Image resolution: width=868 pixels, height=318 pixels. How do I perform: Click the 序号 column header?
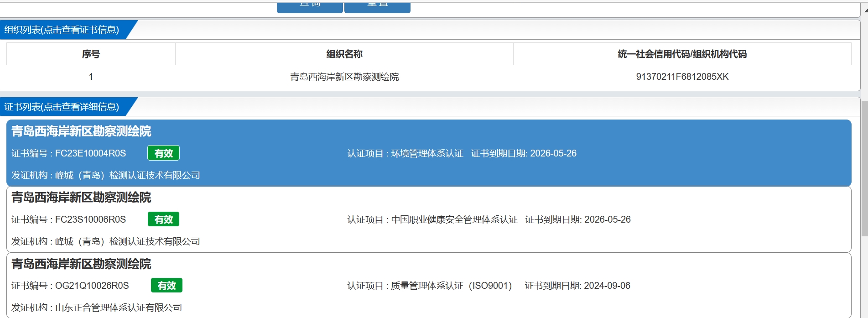(x=91, y=54)
